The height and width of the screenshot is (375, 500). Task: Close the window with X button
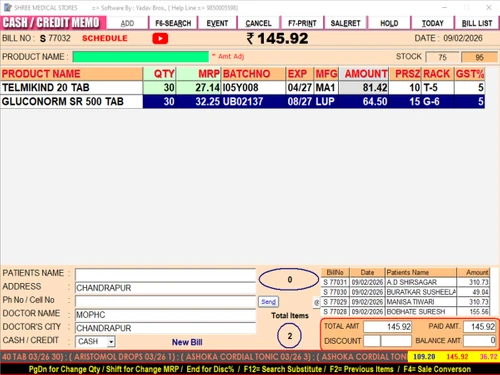click(x=489, y=7)
